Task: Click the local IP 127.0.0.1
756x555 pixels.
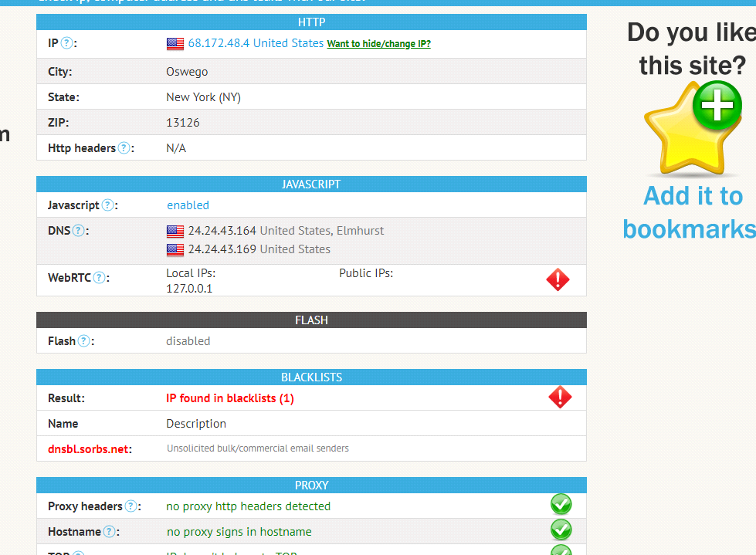Action: 189,289
